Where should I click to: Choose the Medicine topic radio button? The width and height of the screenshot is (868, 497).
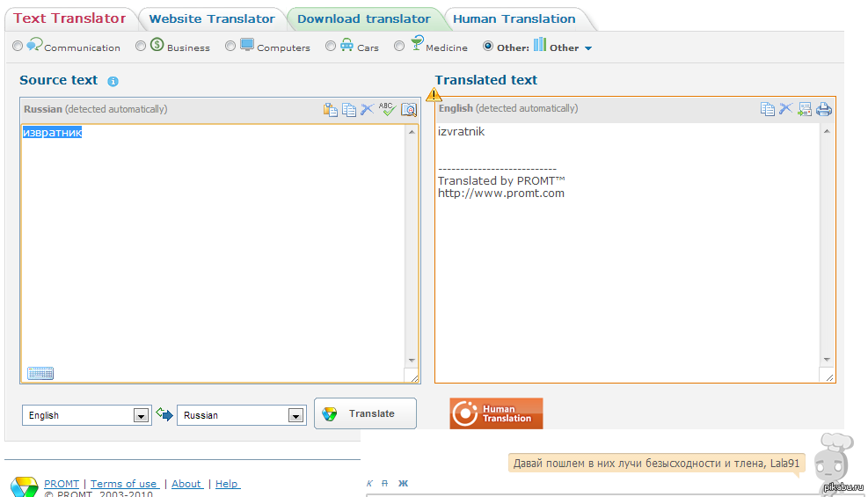tap(399, 46)
